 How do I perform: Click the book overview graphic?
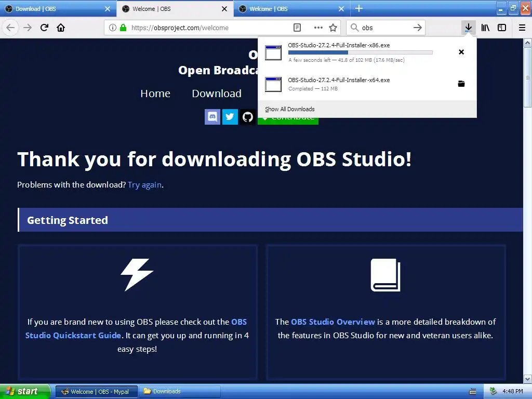[385, 275]
